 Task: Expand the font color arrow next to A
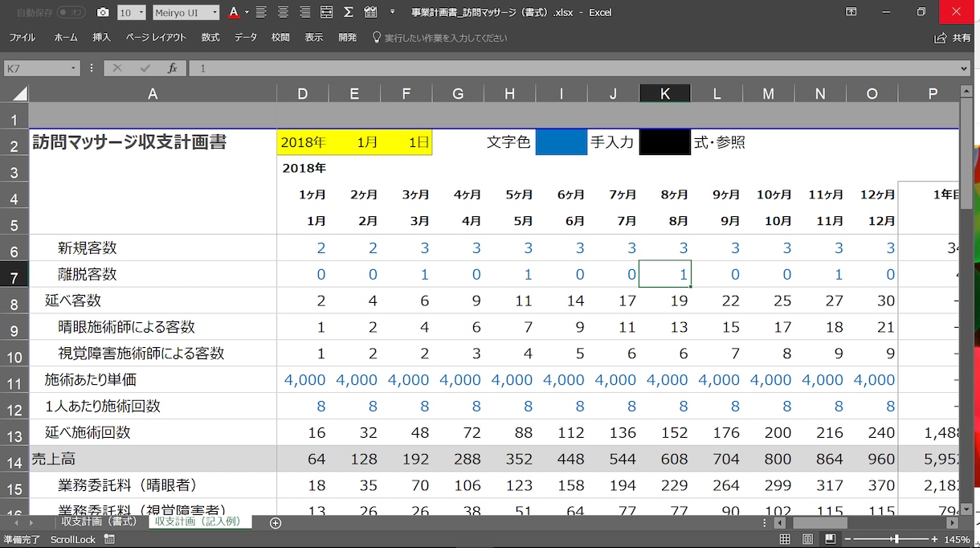tap(247, 13)
